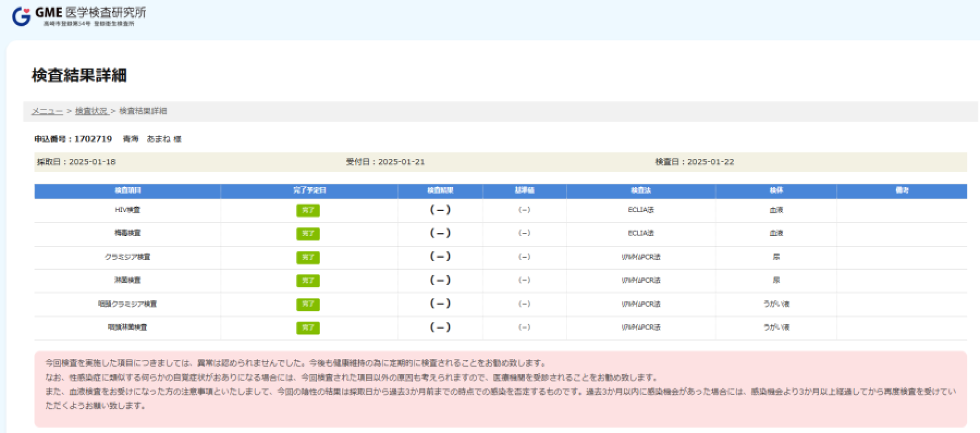
Task: Click the 完了 badge for 咽頭淋菌検査
Action: tap(308, 328)
